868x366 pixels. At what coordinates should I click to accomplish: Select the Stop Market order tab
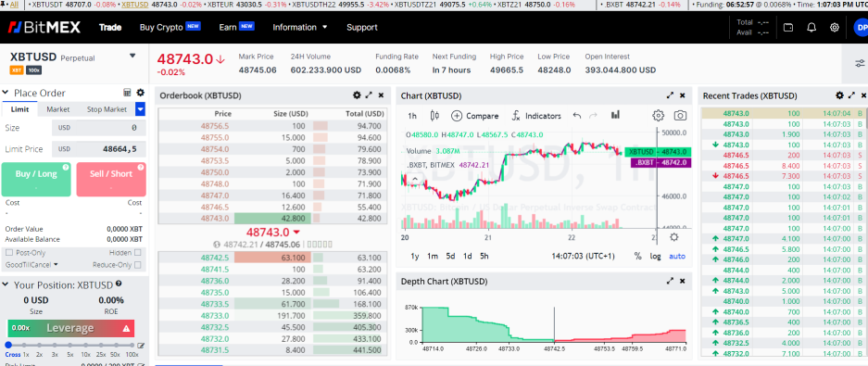point(107,109)
